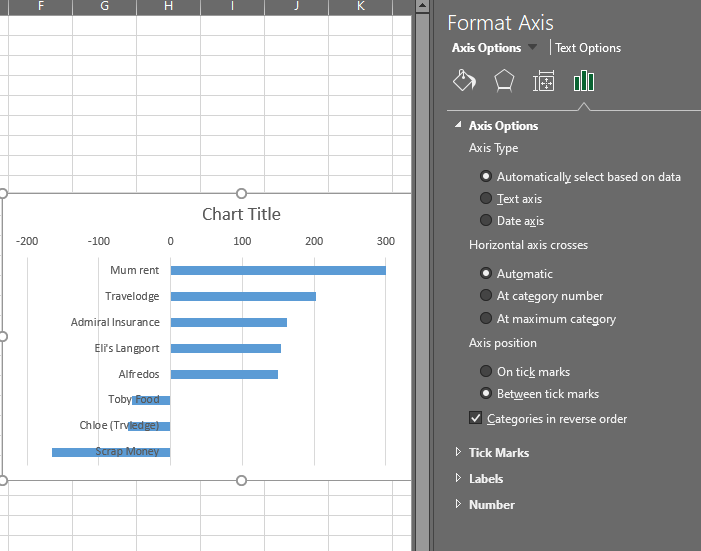Open the Size & Properties icon
The width and height of the screenshot is (701, 551).
[x=544, y=81]
